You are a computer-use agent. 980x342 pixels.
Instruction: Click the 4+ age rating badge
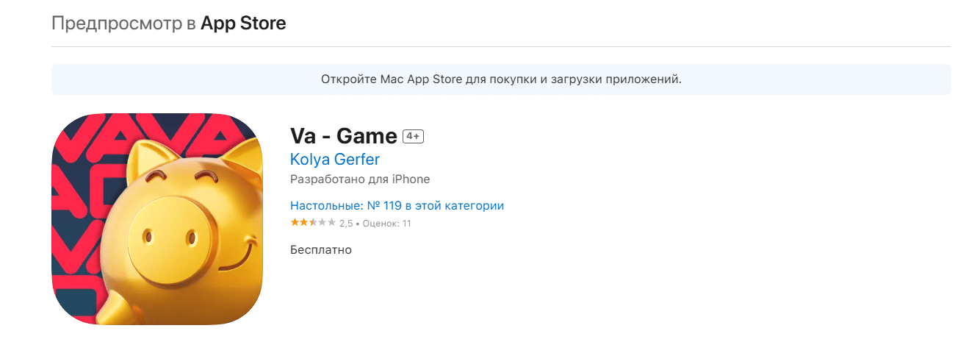click(x=414, y=136)
